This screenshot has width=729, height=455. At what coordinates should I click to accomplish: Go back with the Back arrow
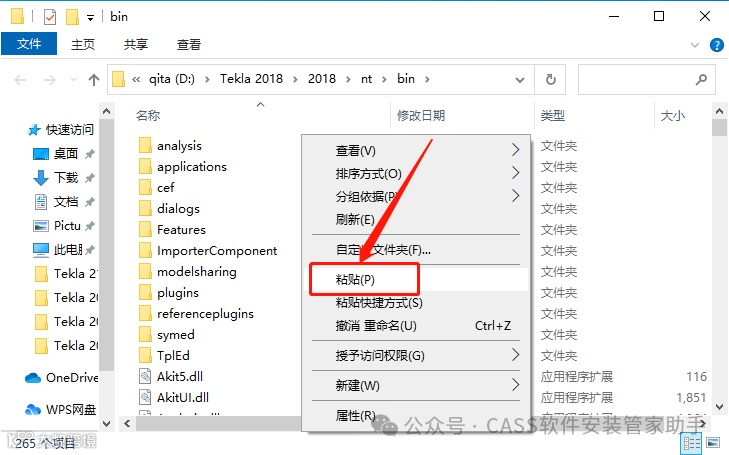[20, 80]
